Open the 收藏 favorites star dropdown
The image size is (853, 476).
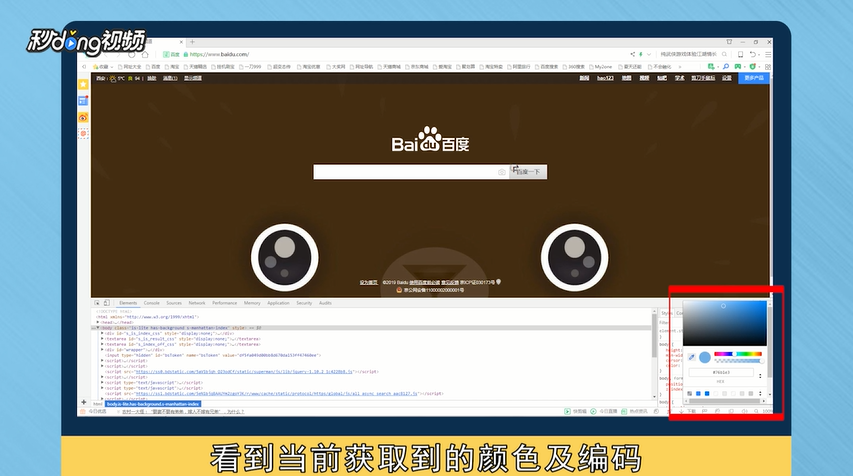coord(102,67)
